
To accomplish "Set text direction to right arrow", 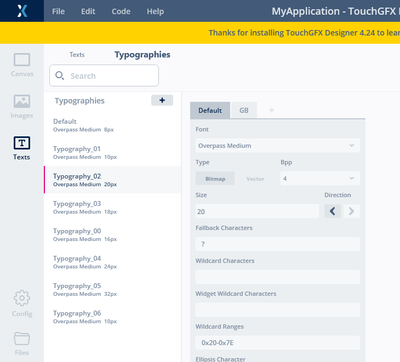I will coord(351,211).
